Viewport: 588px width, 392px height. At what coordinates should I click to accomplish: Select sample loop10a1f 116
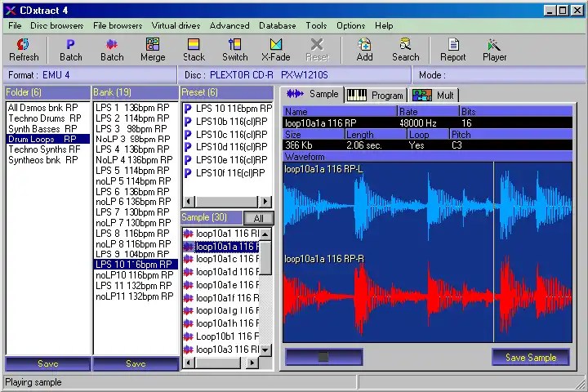click(221, 298)
